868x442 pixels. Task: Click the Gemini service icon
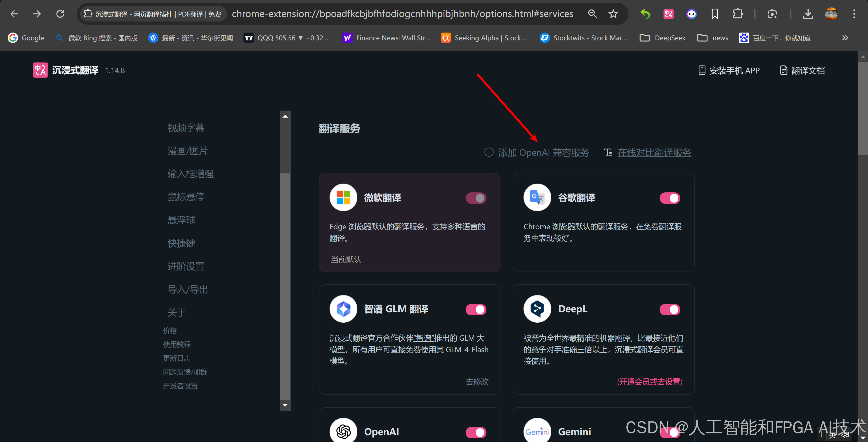tap(537, 431)
